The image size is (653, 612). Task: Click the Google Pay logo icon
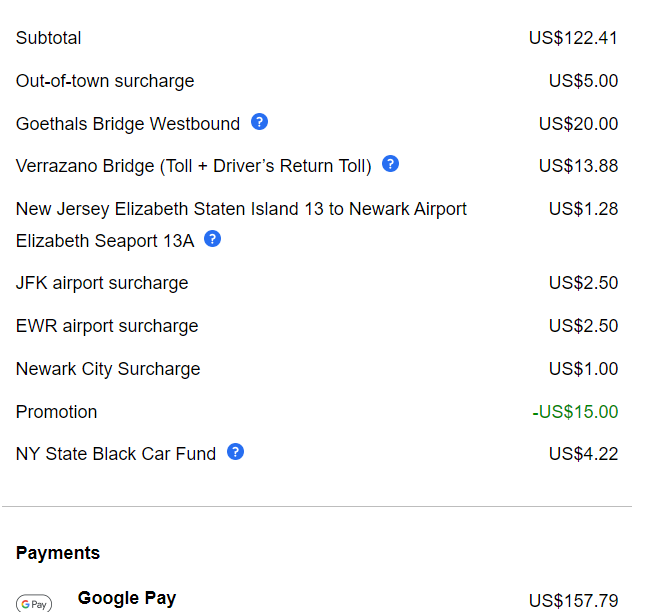[x=34, y=603]
